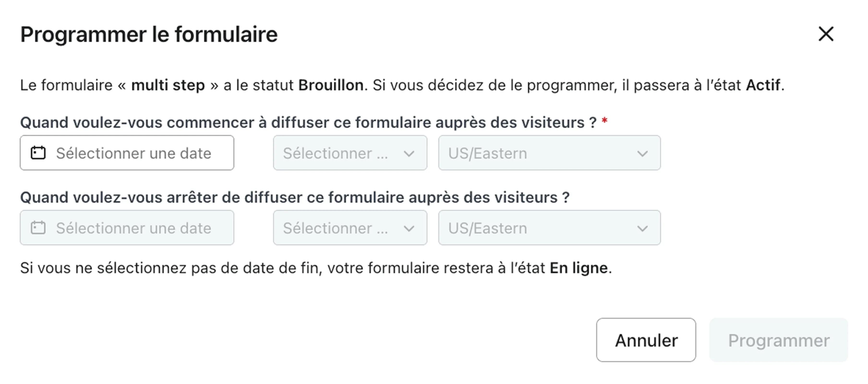Click the start date calendar icon
868x384 pixels.
pos(38,153)
